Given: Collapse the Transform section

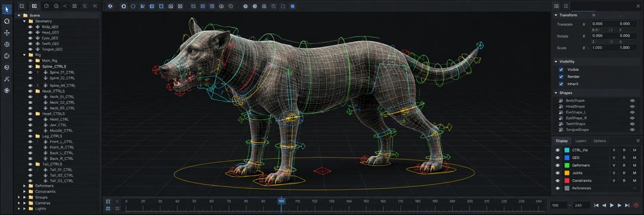Looking at the screenshot, I should click(x=556, y=15).
